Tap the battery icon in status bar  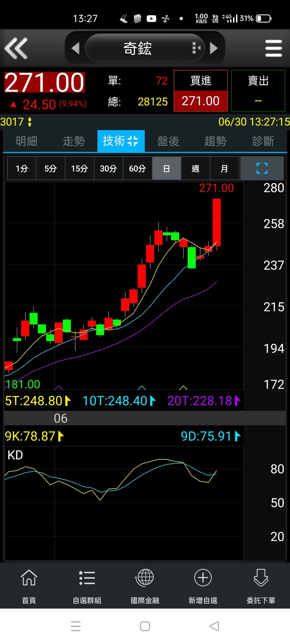point(264,19)
